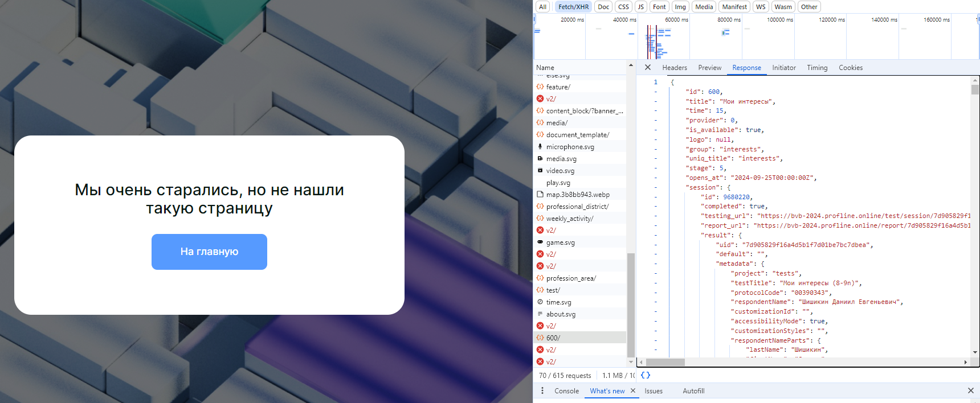Select the map.3b8bb943.webp request
This screenshot has width=980, height=403.
pos(577,195)
